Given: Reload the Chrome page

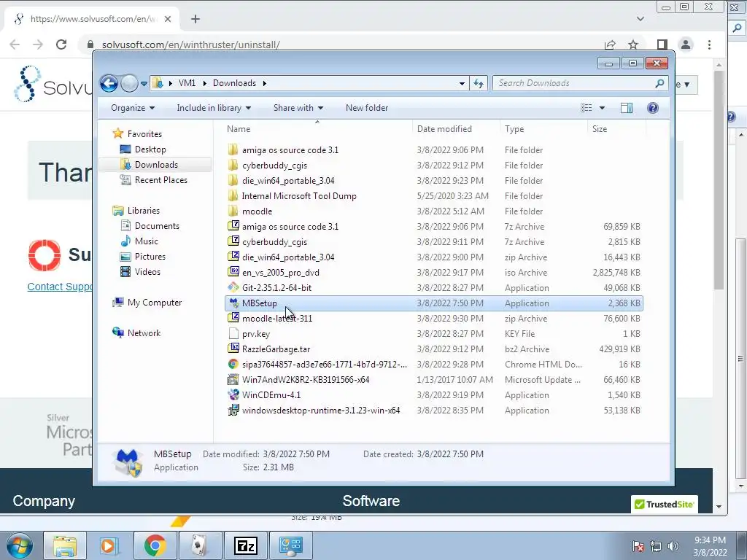Looking at the screenshot, I should (x=61, y=44).
